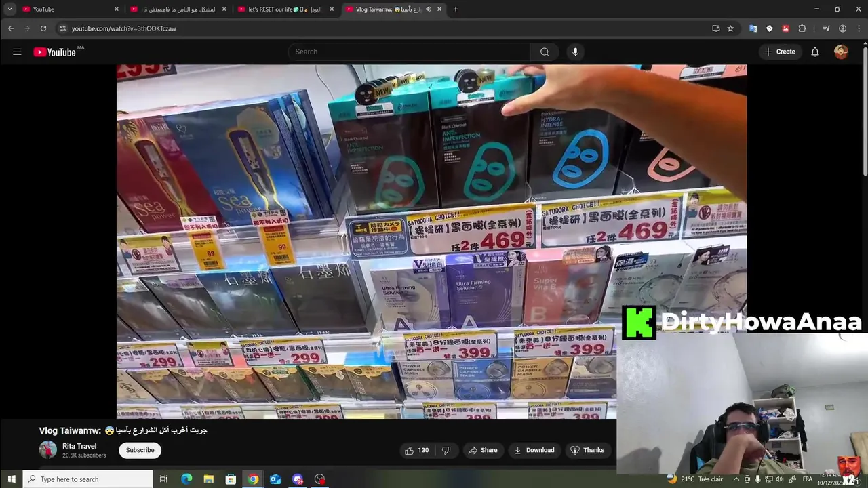Open the weather widget 21°C Très clair
Image resolution: width=868 pixels, height=488 pixels.
[696, 479]
